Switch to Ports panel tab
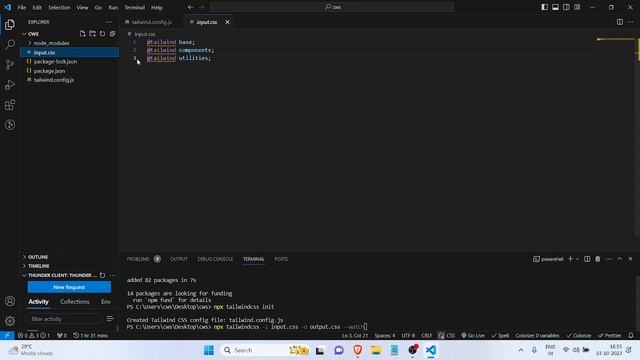The image size is (640, 360). click(x=281, y=259)
